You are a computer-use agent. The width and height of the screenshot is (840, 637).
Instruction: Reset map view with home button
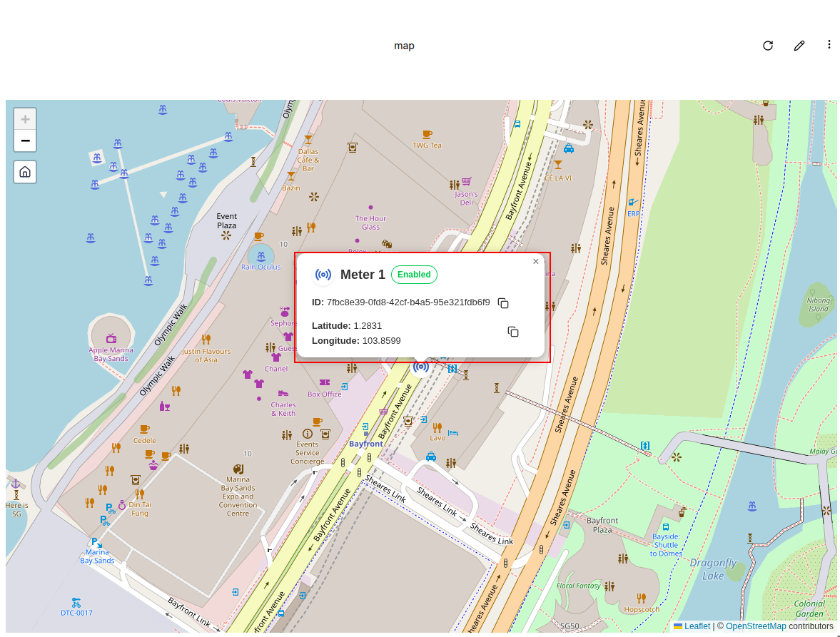25,172
